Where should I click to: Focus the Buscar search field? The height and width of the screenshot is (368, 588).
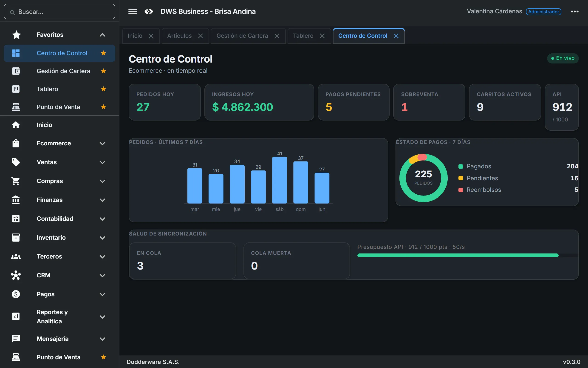pyautogui.click(x=59, y=11)
